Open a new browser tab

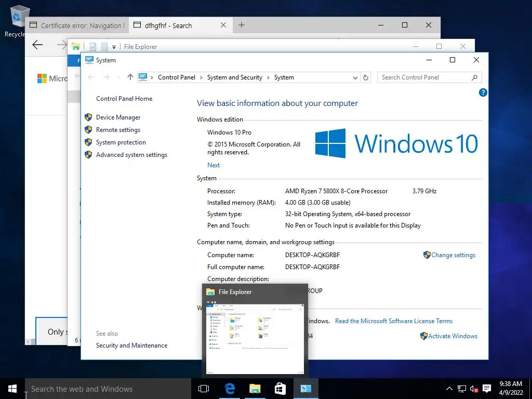click(241, 25)
